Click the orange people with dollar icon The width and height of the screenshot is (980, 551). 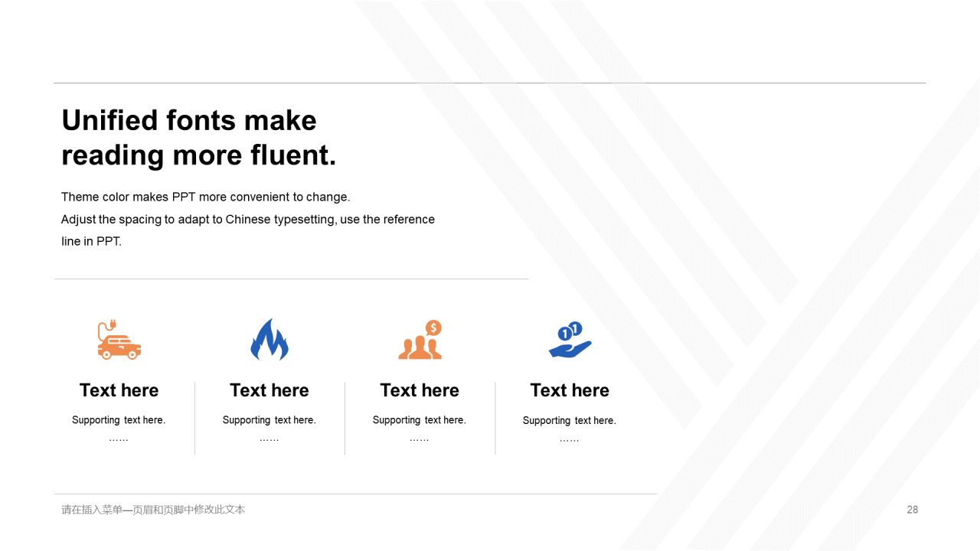pyautogui.click(x=420, y=340)
